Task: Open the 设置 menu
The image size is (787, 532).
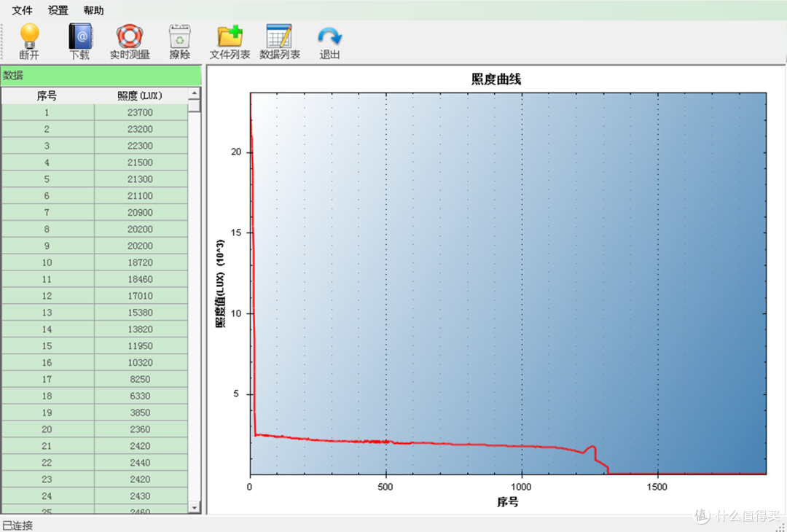Action: pyautogui.click(x=58, y=10)
